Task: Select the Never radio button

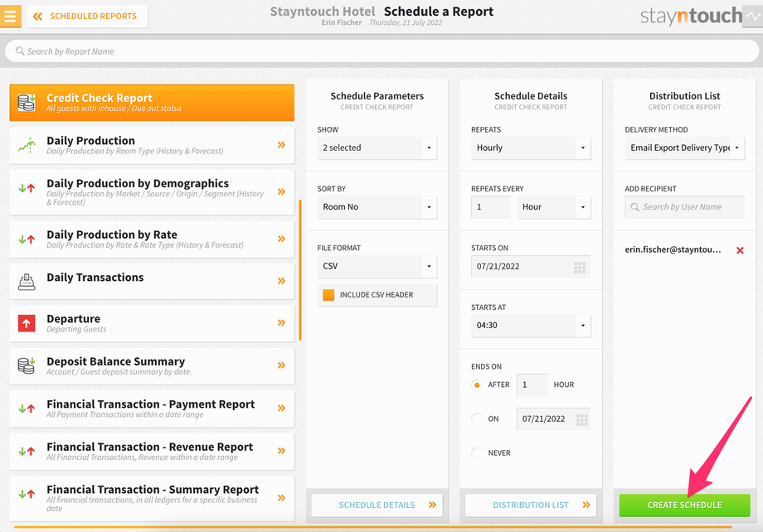Action: 477,453
